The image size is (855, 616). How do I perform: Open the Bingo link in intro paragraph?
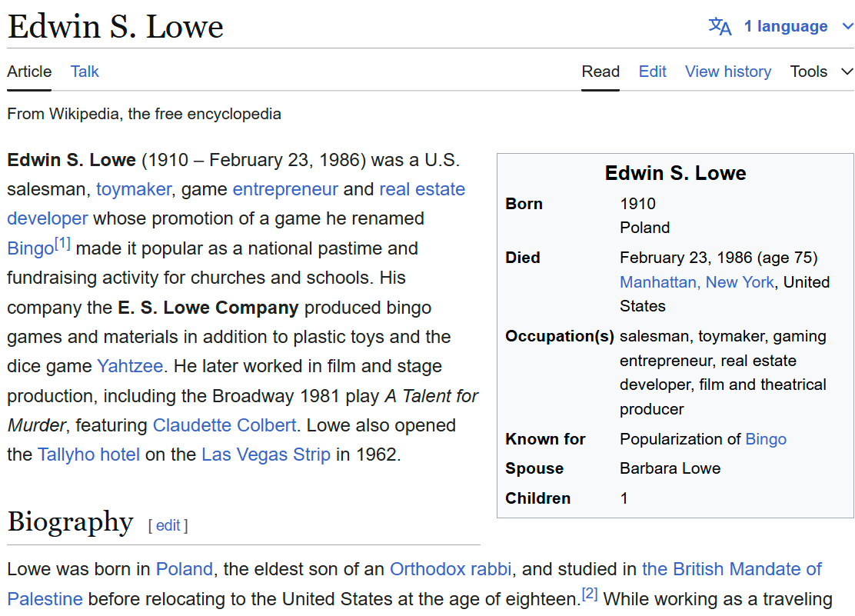click(31, 248)
